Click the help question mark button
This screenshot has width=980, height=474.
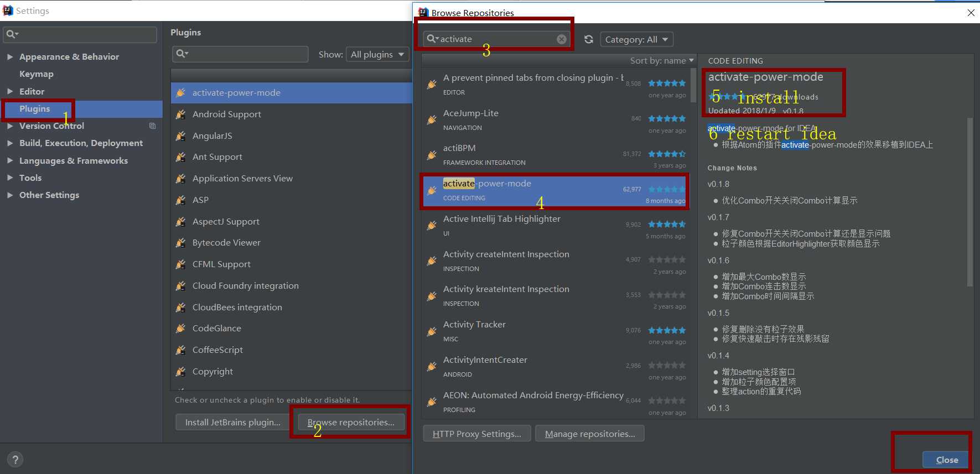click(15, 460)
